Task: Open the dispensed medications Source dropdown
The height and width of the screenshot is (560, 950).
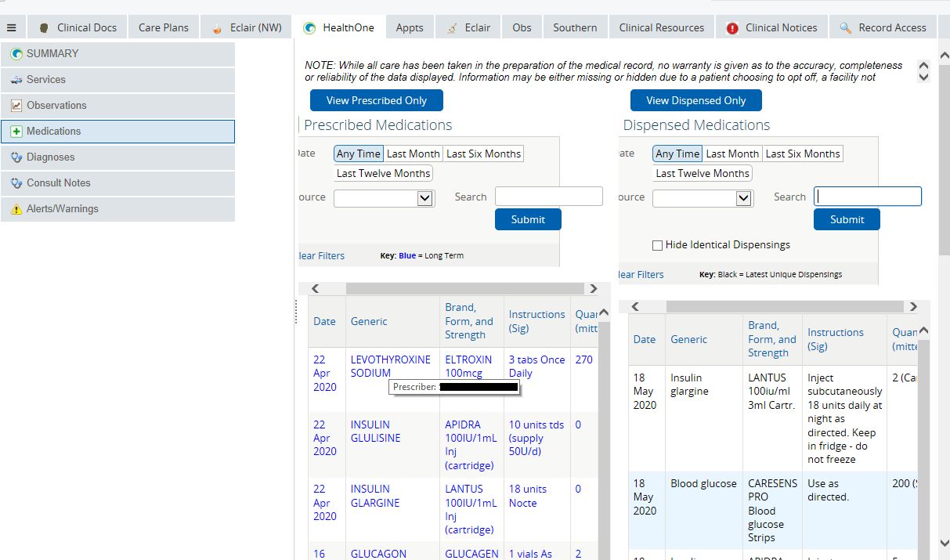Action: (703, 198)
